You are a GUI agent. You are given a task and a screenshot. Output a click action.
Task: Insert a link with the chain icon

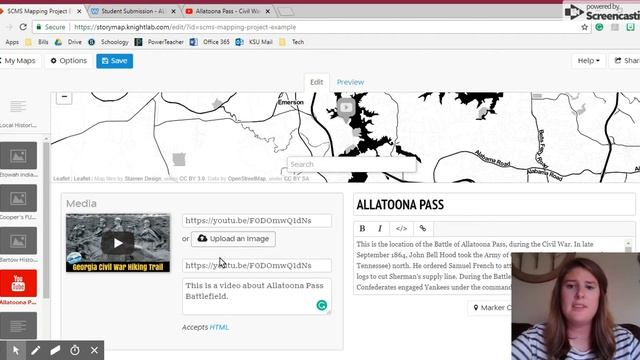click(423, 229)
